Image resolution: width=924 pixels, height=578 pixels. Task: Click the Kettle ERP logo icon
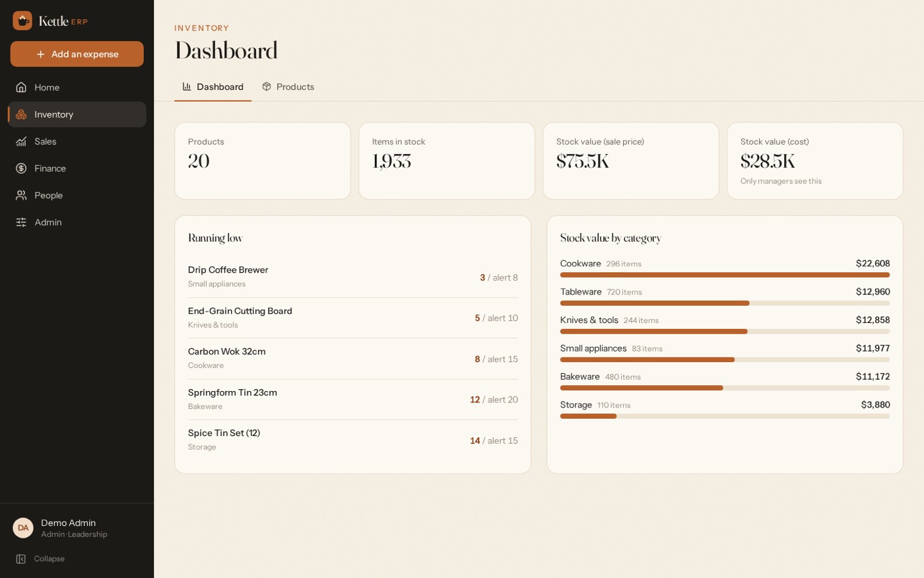click(22, 20)
